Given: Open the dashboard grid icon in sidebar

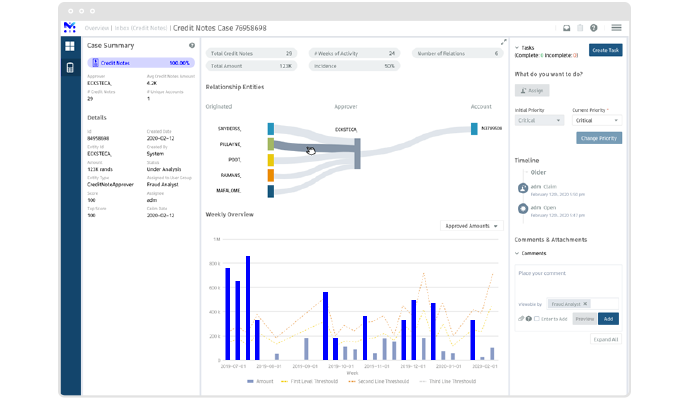Looking at the screenshot, I should pyautogui.click(x=70, y=46).
